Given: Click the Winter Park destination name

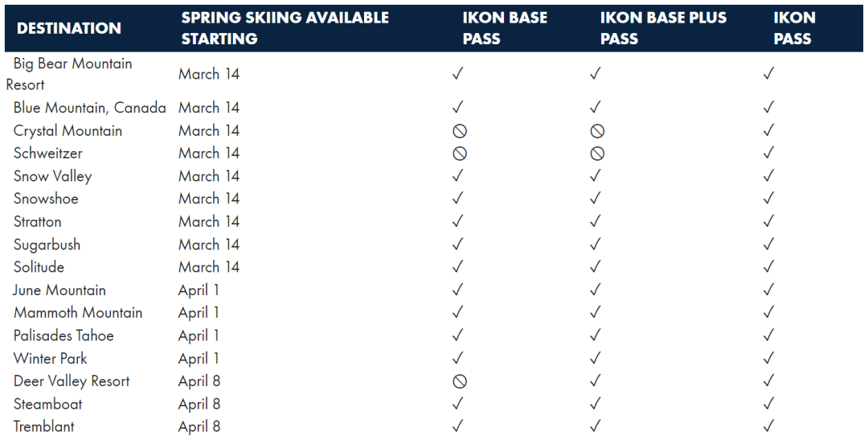Looking at the screenshot, I should click(x=50, y=358).
